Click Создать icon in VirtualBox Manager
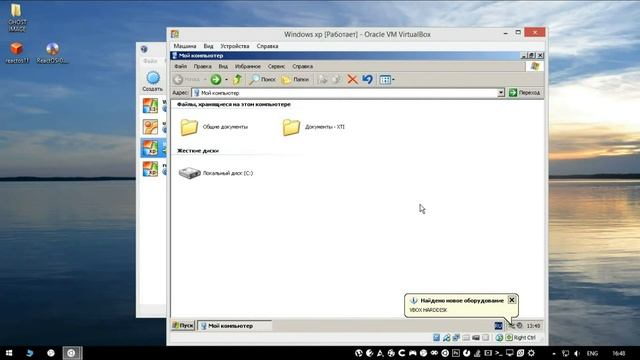 [153, 81]
